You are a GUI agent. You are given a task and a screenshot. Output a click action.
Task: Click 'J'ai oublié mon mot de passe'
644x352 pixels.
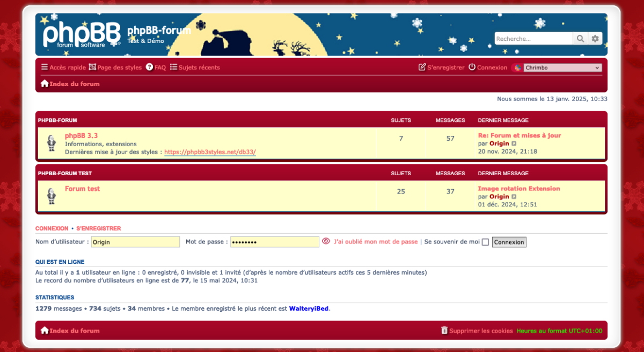tap(375, 242)
